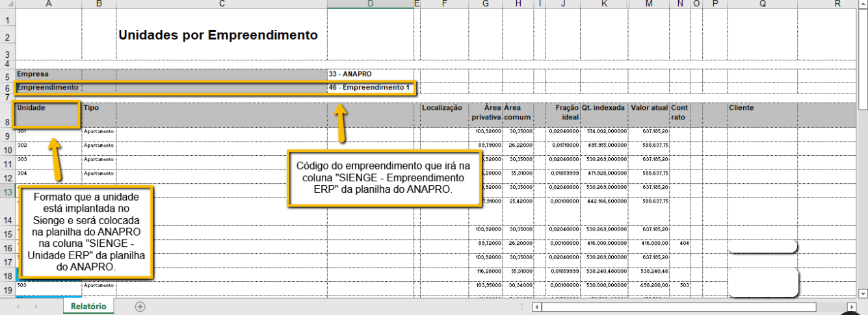Click the horizontal scrollbar track
868x315 pixels.
832,307
